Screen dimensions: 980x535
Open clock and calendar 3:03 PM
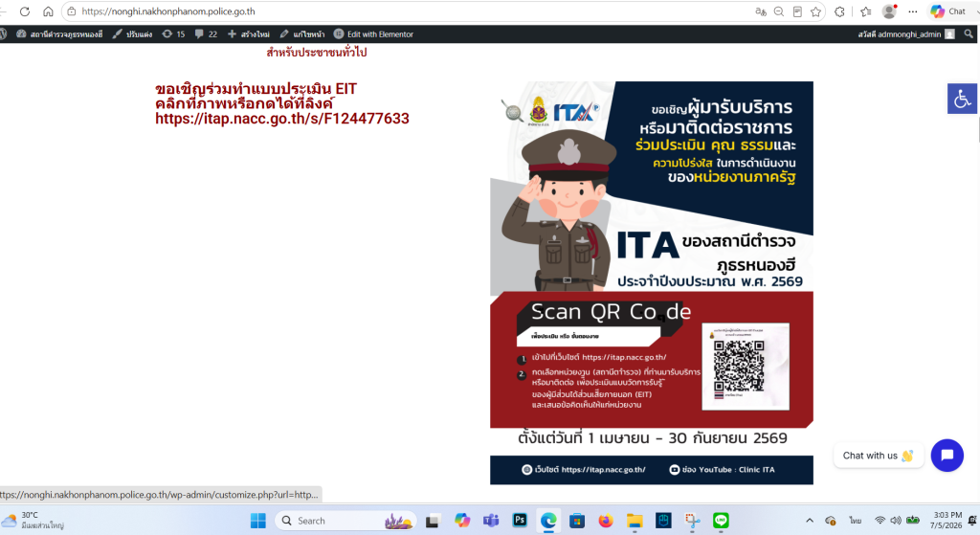tap(947, 520)
